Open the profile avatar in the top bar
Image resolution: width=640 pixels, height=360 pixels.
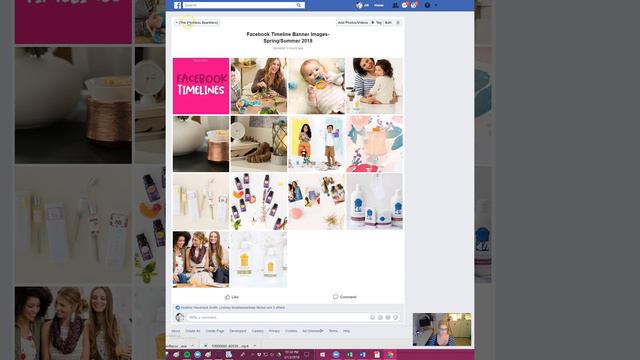359,5
